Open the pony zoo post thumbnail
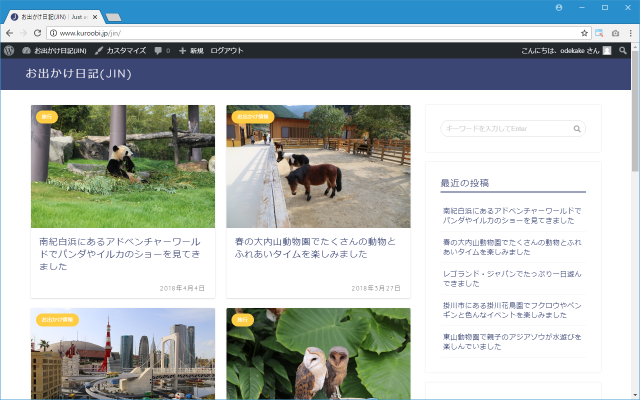Image resolution: width=640 pixels, height=400 pixels. (x=318, y=167)
